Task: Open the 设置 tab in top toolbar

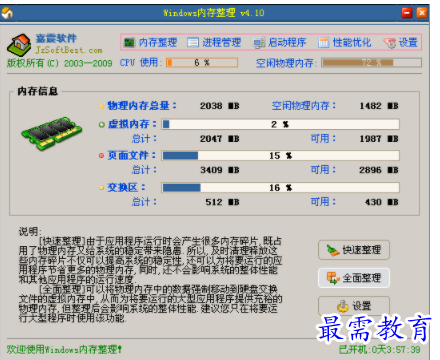Action: coord(400,43)
